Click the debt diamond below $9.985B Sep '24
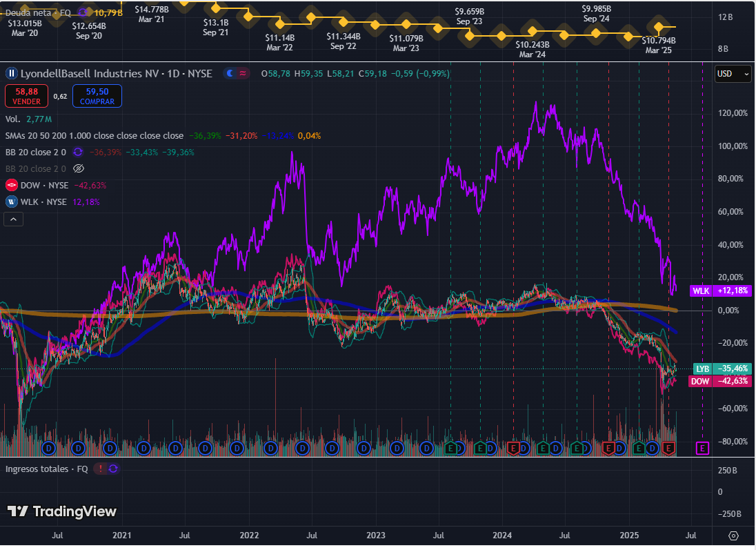 (x=596, y=33)
